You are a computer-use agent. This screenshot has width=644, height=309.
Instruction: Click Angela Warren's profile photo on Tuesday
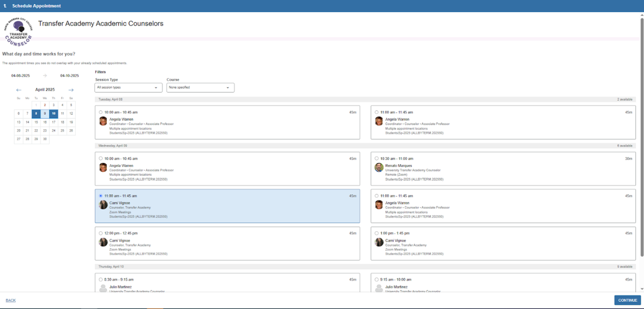[103, 121]
